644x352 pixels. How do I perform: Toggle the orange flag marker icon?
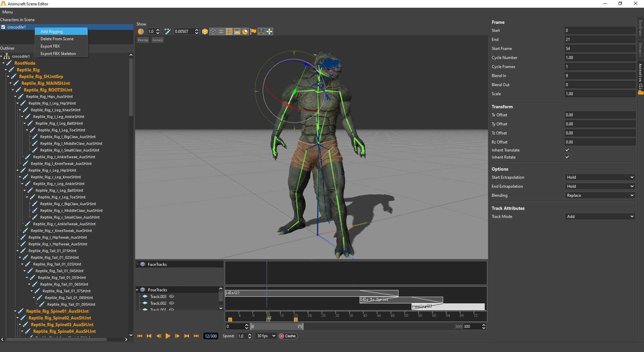(253, 32)
